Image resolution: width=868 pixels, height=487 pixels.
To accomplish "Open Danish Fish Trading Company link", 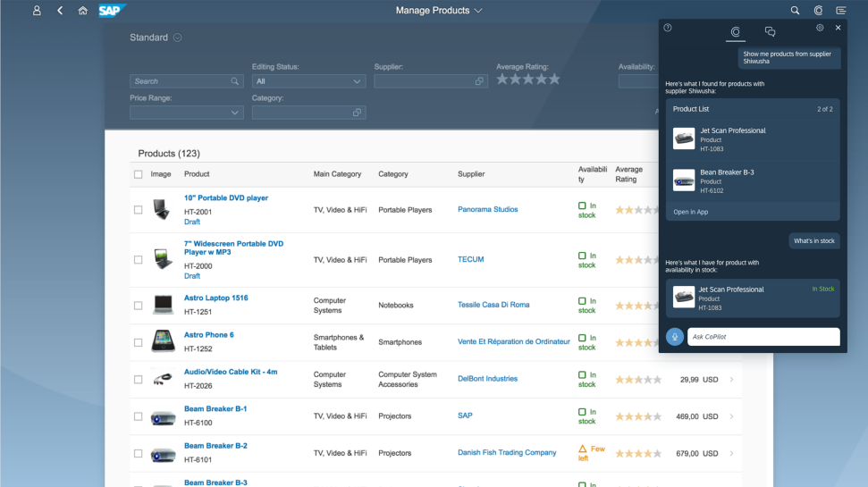I will [507, 453].
